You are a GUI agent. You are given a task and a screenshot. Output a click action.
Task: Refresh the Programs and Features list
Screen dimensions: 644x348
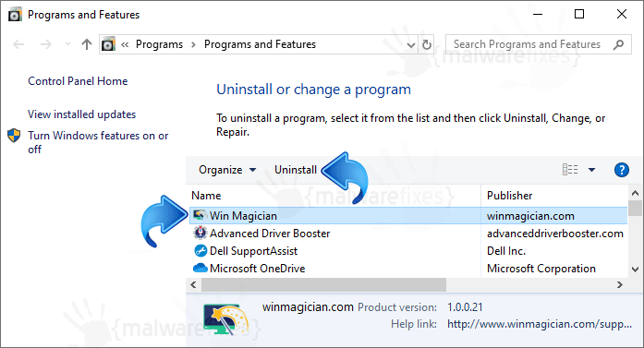pyautogui.click(x=427, y=44)
